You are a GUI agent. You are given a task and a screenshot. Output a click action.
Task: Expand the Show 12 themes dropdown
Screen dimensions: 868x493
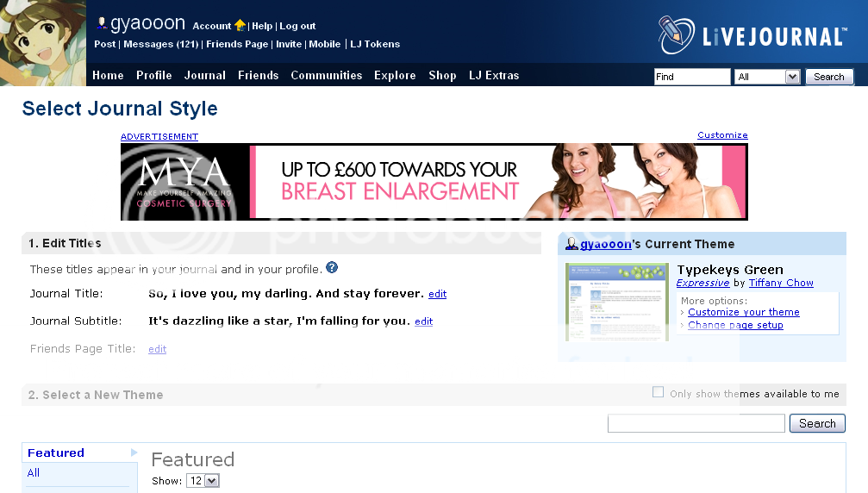point(203,481)
